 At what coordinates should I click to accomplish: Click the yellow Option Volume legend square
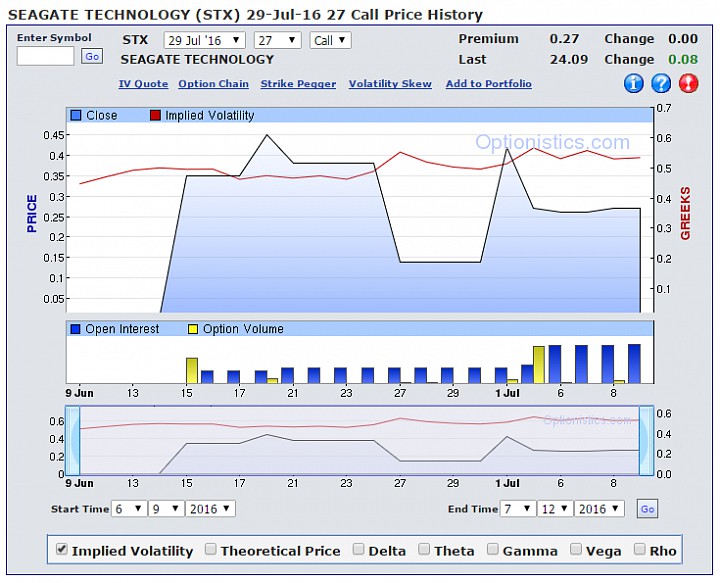point(193,329)
